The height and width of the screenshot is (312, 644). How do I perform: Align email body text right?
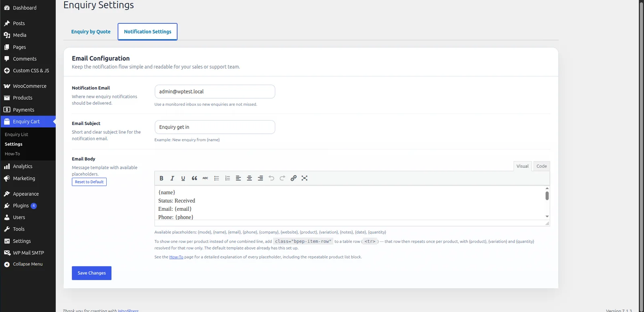coord(260,178)
